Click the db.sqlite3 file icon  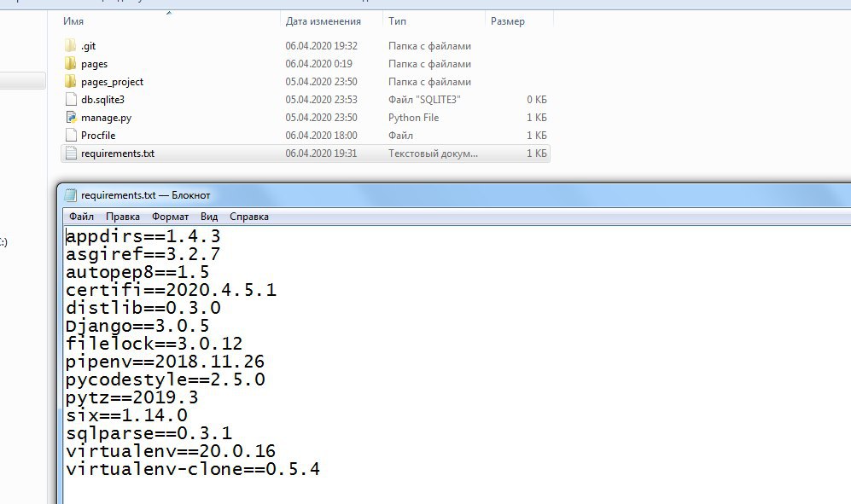point(71,99)
